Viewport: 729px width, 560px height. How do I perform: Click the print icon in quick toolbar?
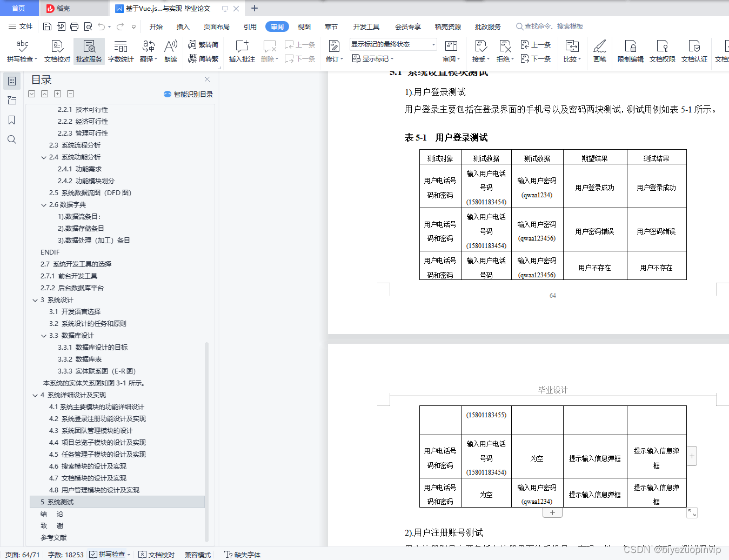74,26
